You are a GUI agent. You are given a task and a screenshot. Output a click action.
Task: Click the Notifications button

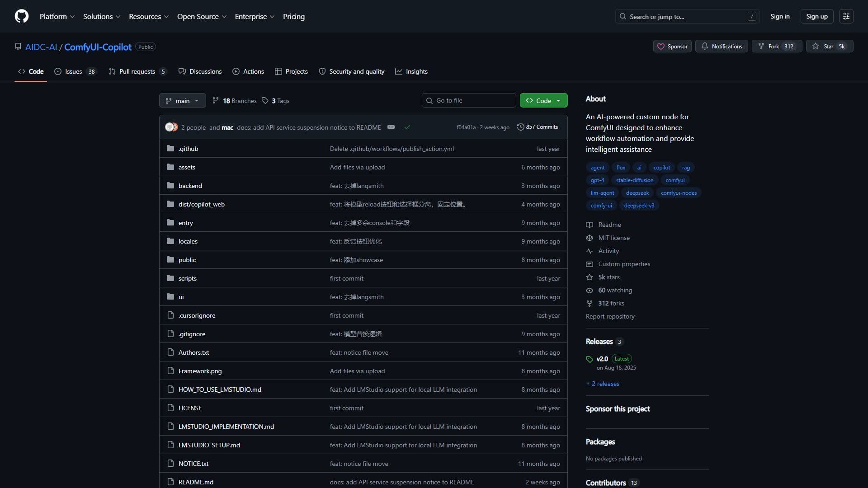(722, 46)
